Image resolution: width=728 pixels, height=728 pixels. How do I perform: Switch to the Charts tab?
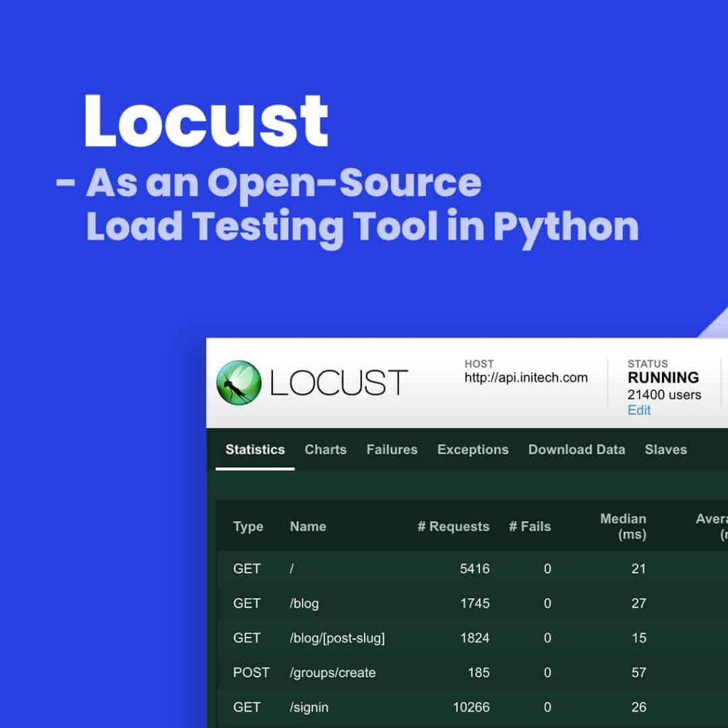[325, 449]
